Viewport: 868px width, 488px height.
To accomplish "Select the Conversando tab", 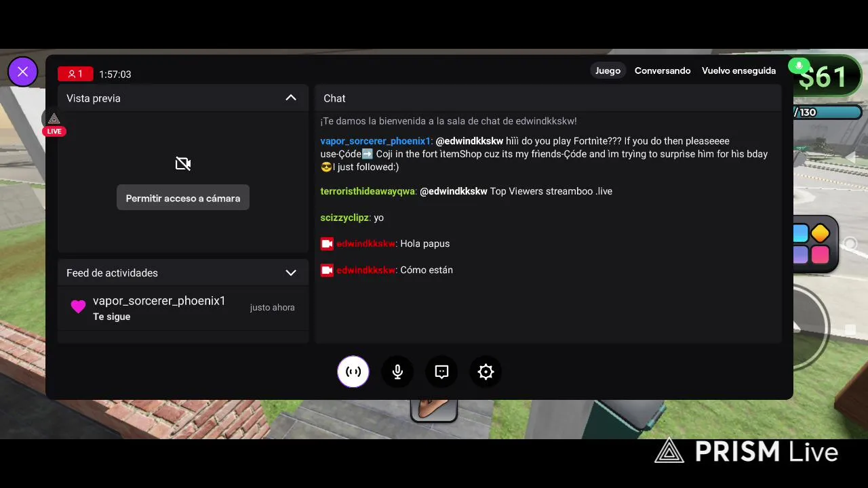I will coord(663,70).
